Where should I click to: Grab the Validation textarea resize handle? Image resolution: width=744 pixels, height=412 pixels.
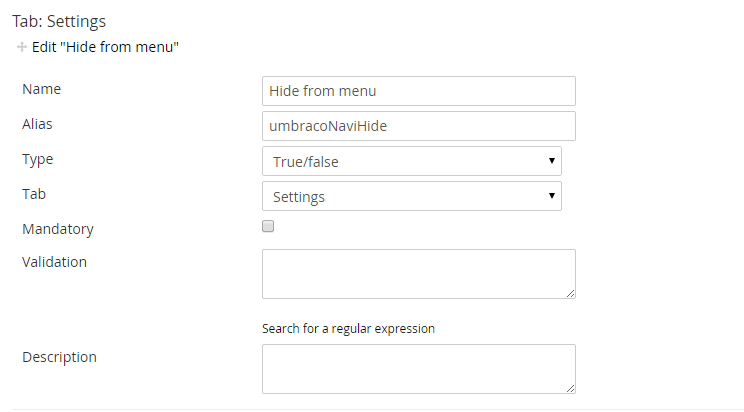pos(570,294)
